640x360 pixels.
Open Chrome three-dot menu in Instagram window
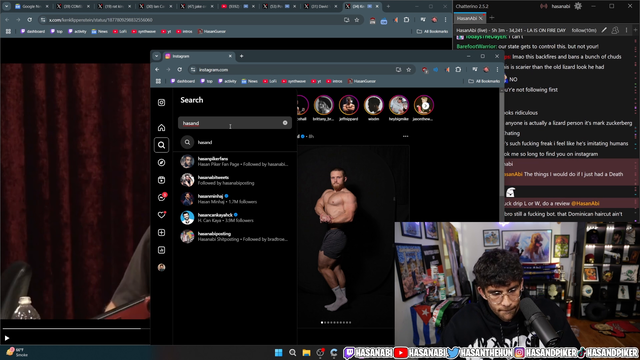pos(497,70)
